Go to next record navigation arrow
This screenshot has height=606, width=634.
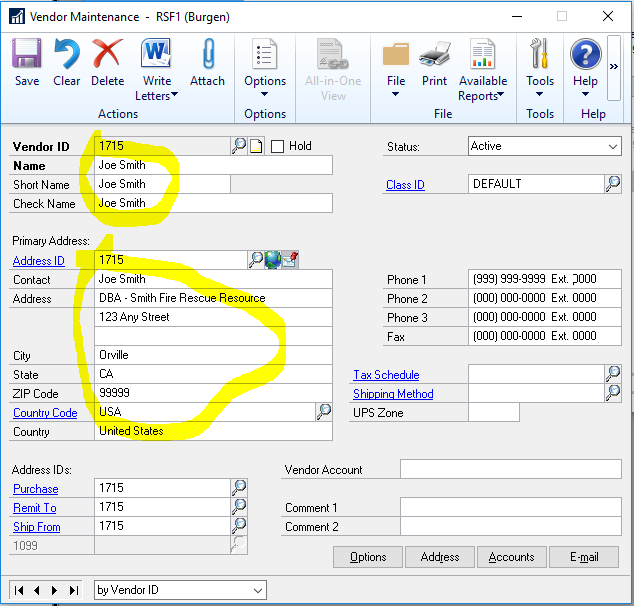pos(54,590)
